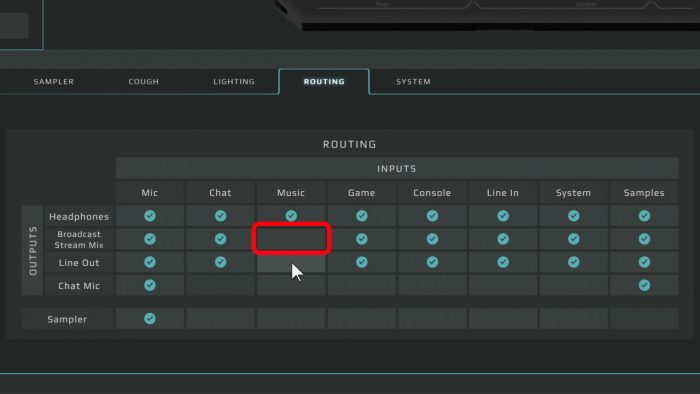This screenshot has width=700, height=394.
Task: Uncheck Chat routing to Line Out
Action: coord(221,262)
